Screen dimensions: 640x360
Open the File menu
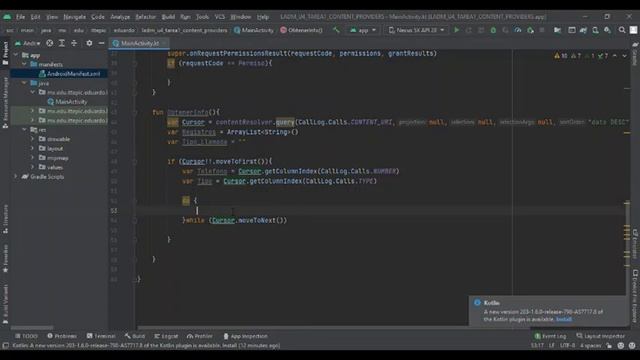click(20, 17)
